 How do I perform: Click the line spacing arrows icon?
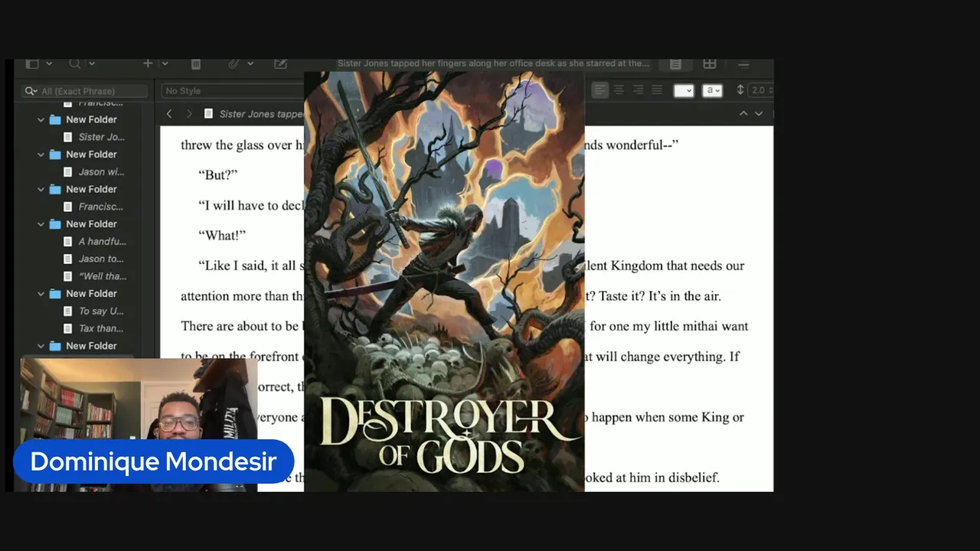pyautogui.click(x=740, y=90)
